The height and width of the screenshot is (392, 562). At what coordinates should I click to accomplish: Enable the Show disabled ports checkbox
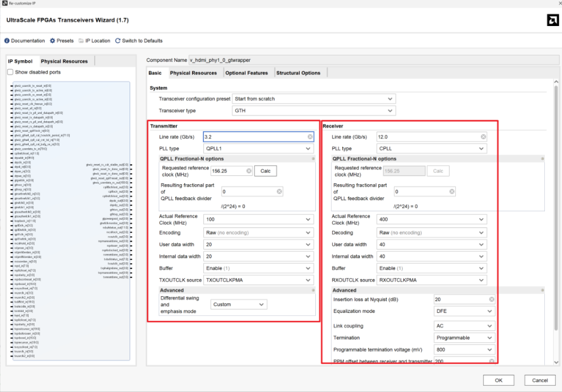[10, 72]
